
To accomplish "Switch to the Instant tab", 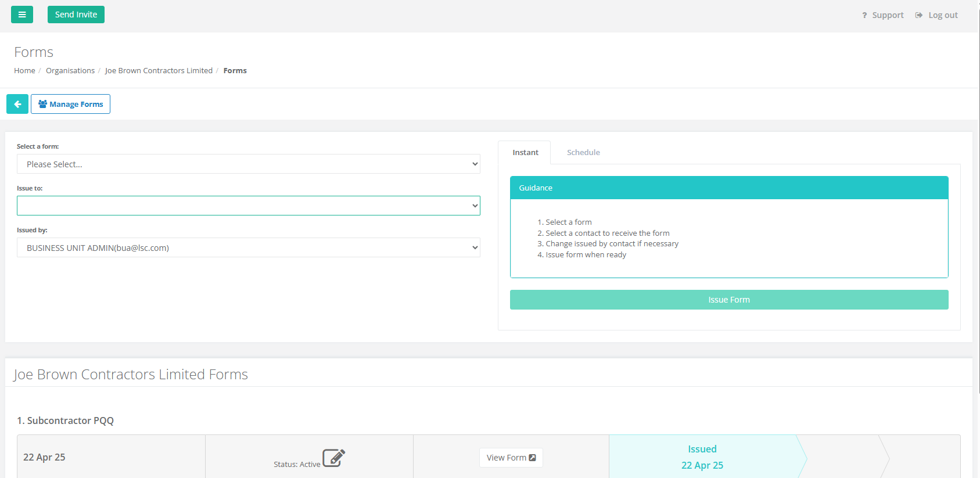I will click(x=525, y=152).
